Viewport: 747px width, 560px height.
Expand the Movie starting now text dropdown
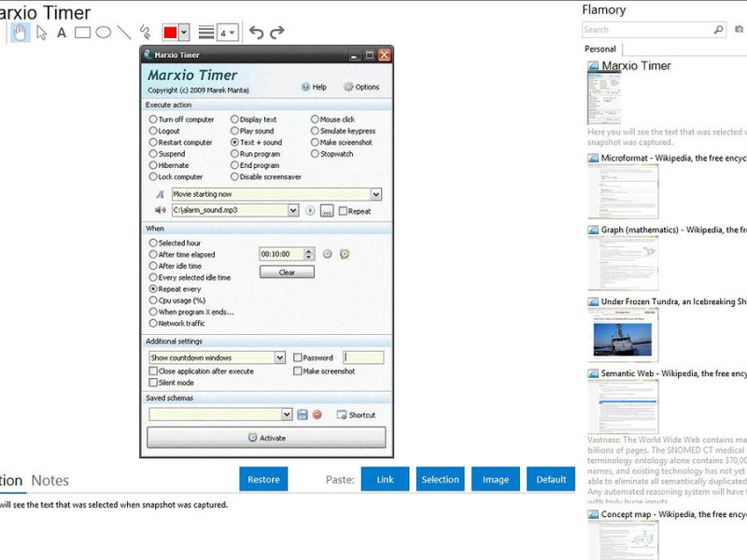376,194
